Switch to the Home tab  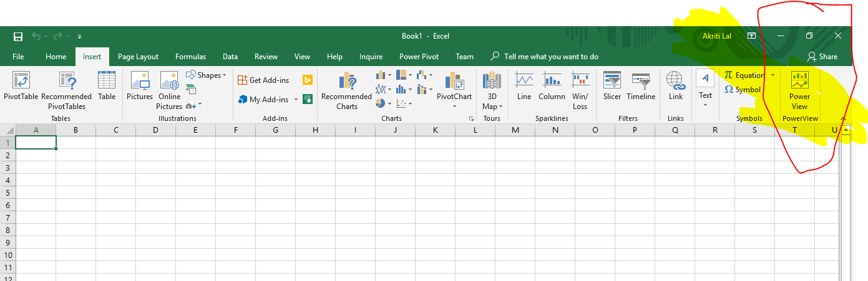[x=56, y=57]
